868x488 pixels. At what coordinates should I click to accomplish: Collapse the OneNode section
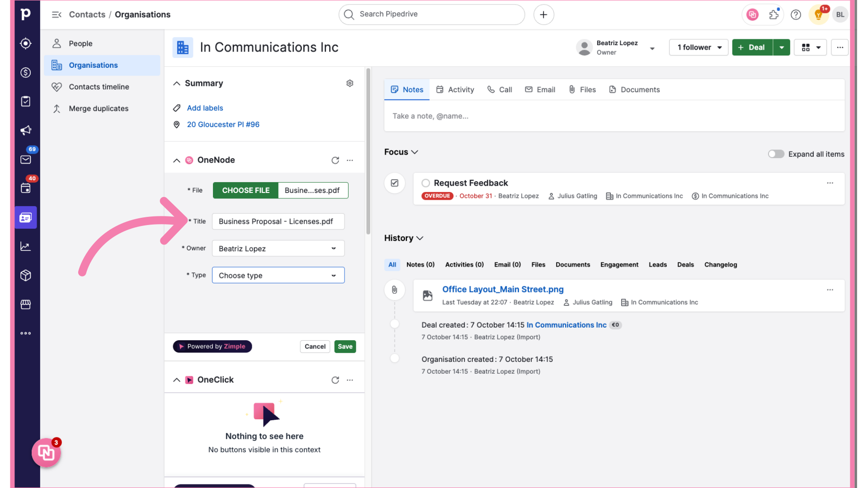pos(177,160)
